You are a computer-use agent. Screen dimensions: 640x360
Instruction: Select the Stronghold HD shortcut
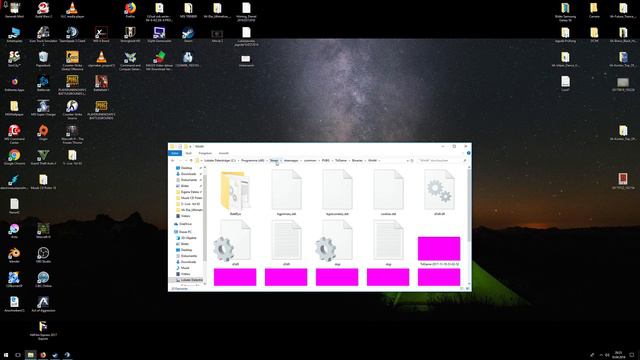coord(130,34)
